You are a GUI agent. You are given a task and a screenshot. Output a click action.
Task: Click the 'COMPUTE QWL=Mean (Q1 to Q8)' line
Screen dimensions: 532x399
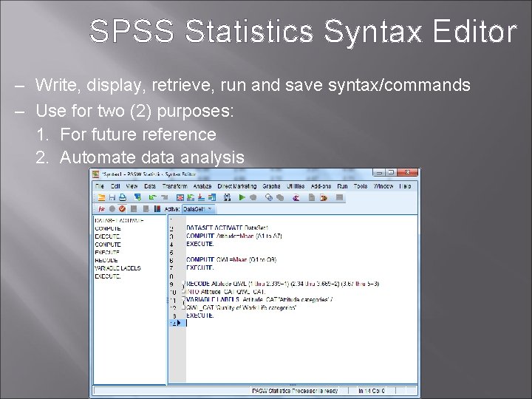click(231, 260)
